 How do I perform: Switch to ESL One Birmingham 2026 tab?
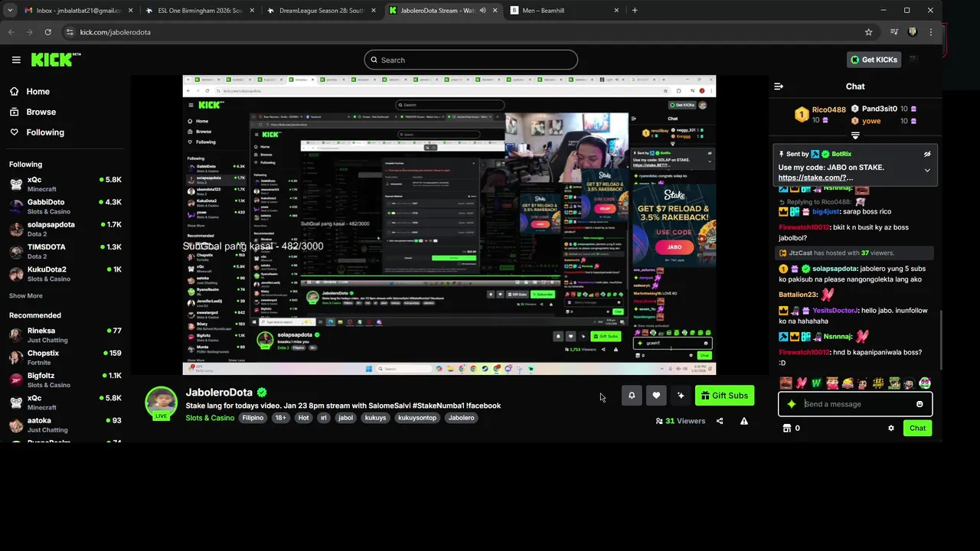click(x=199, y=11)
